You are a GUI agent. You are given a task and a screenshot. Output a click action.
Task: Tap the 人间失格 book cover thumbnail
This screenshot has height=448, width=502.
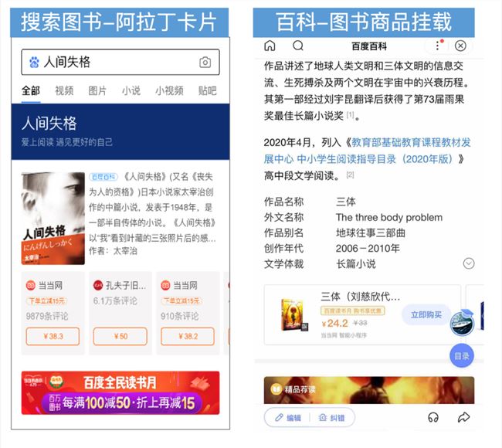[53, 219]
